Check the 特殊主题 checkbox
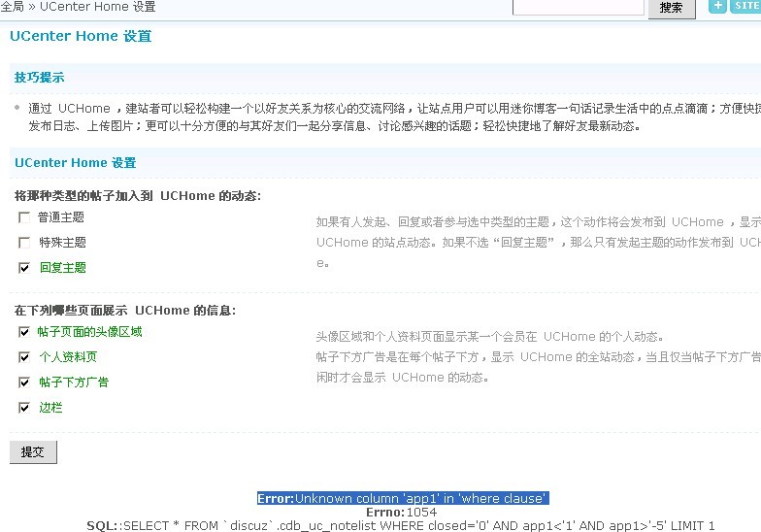Image resolution: width=761 pixels, height=532 pixels. point(23,243)
